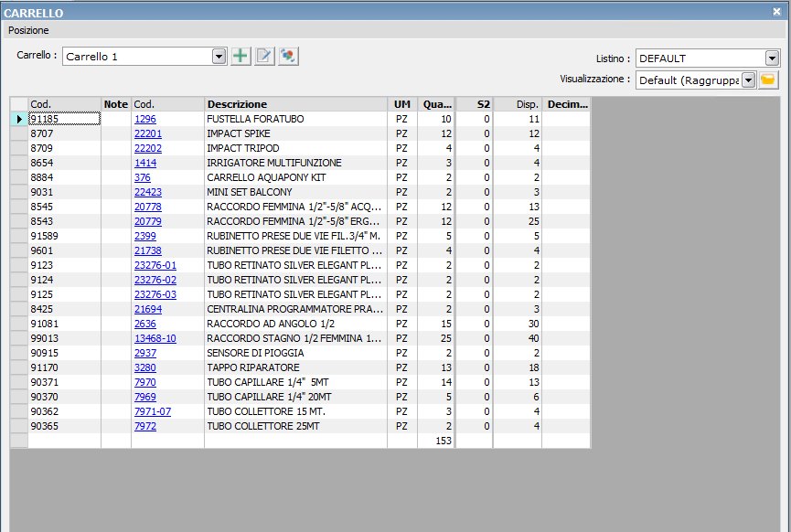The height and width of the screenshot is (532, 791).
Task: Open product link 22202
Action: click(x=148, y=148)
